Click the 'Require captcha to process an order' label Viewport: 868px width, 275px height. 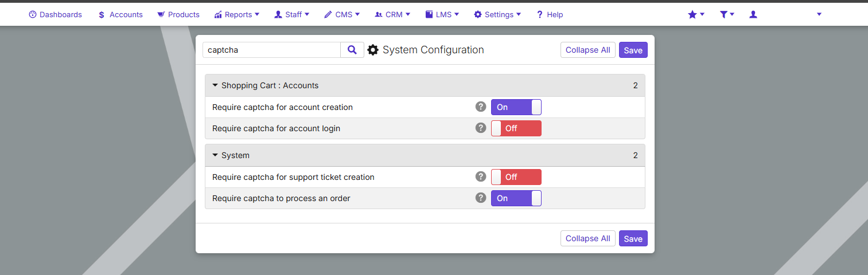[x=281, y=198]
